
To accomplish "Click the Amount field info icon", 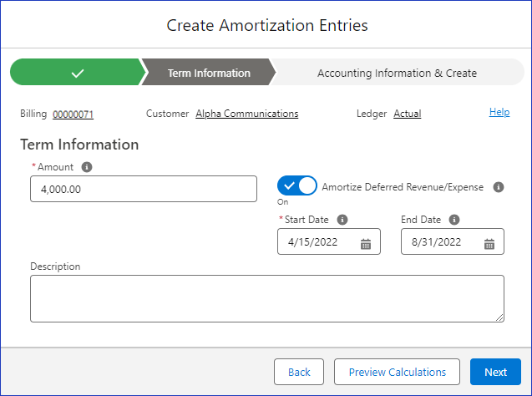I will click(87, 167).
